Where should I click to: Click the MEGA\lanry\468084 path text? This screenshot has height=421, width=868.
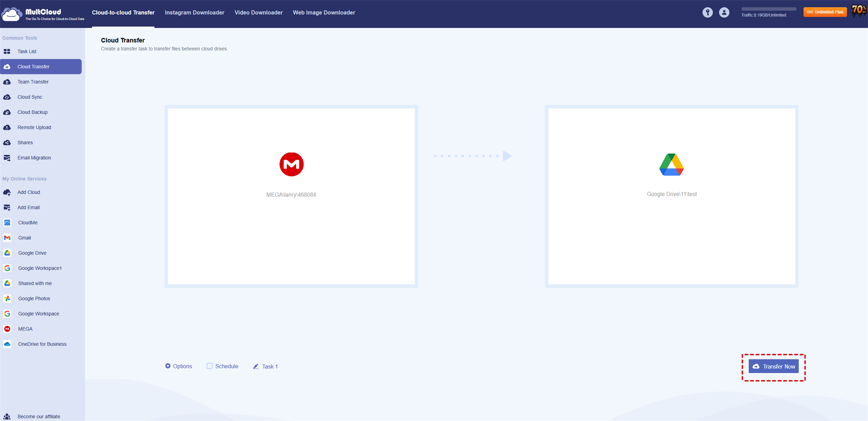point(291,195)
